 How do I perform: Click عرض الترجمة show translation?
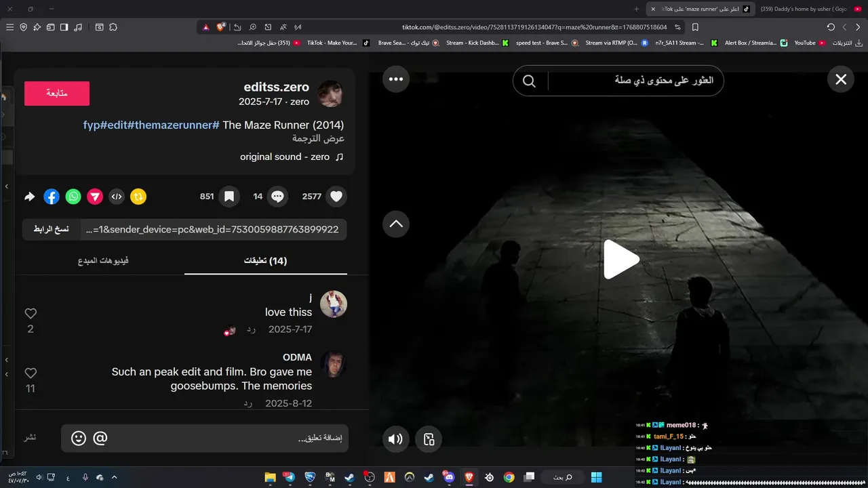tap(318, 138)
